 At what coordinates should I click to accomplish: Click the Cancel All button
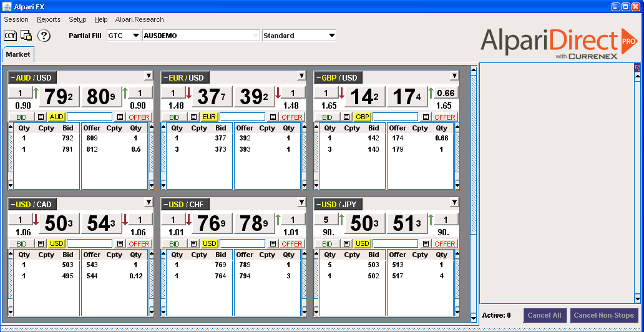pos(545,315)
